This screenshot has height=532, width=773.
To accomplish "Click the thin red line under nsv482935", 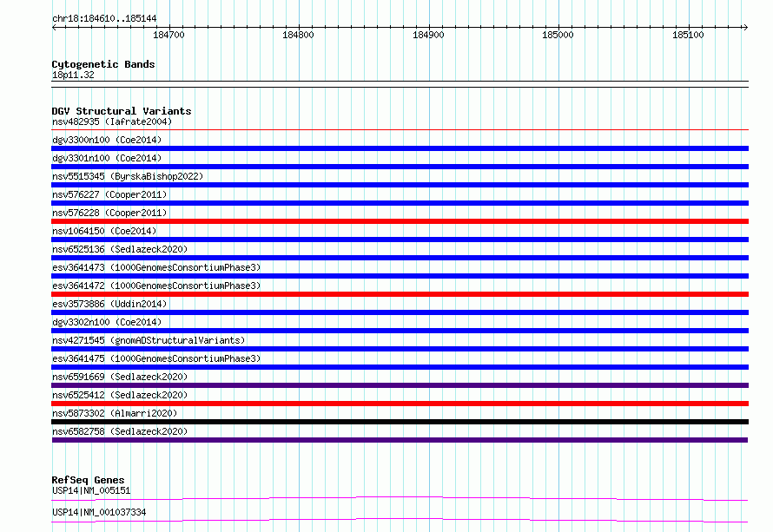I will pyautogui.click(x=400, y=130).
